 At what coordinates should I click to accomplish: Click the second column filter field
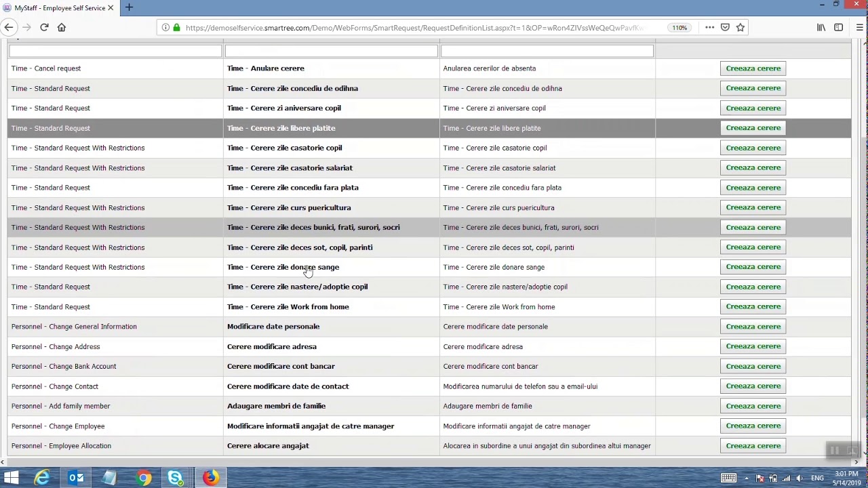point(331,51)
